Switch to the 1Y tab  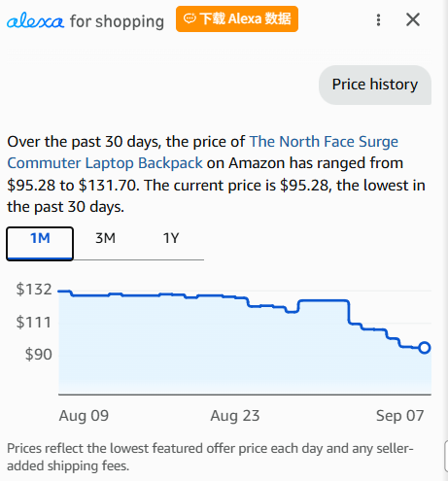[171, 238]
